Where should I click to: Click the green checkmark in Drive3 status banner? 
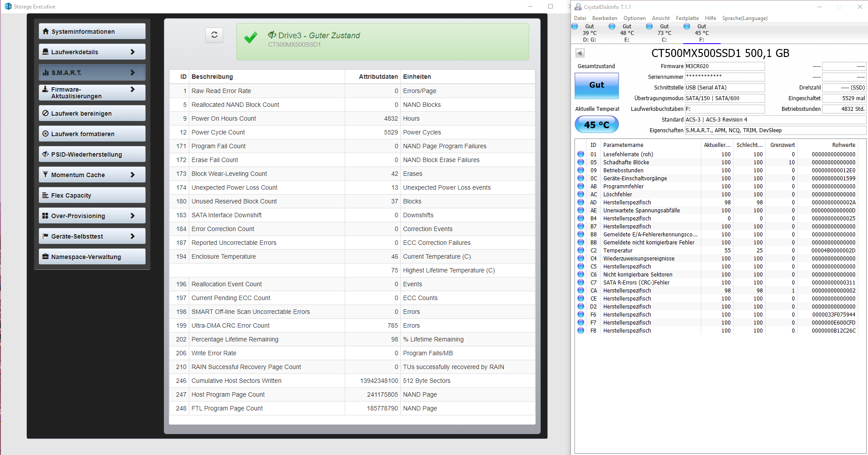point(251,37)
